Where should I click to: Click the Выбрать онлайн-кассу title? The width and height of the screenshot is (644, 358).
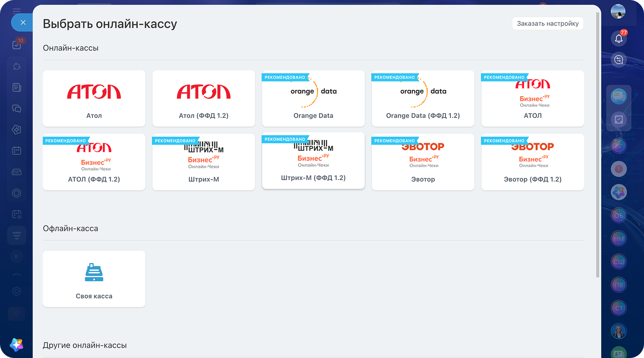(110, 24)
